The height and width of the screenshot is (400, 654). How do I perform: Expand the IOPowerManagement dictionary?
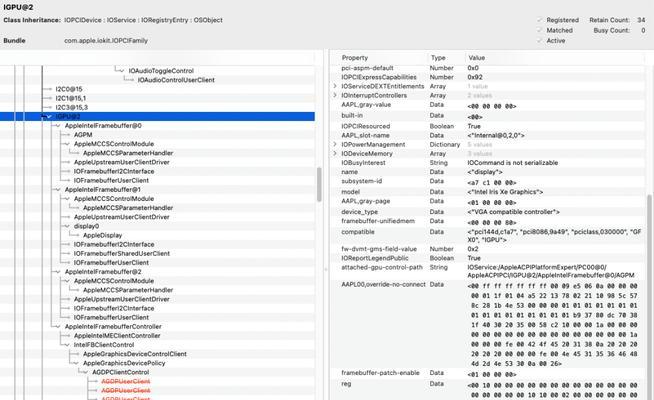point(335,144)
